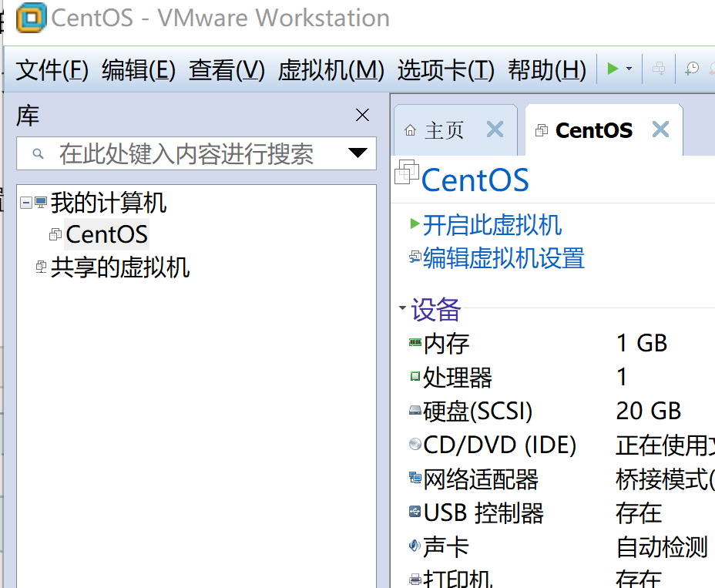Close the 库 library panel
715x588 pixels.
point(363,115)
